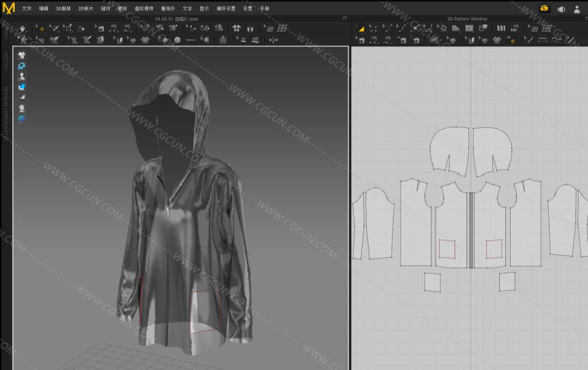
Task: Click the Simulate arrow icon in 3D toolbar
Action: click(22, 28)
